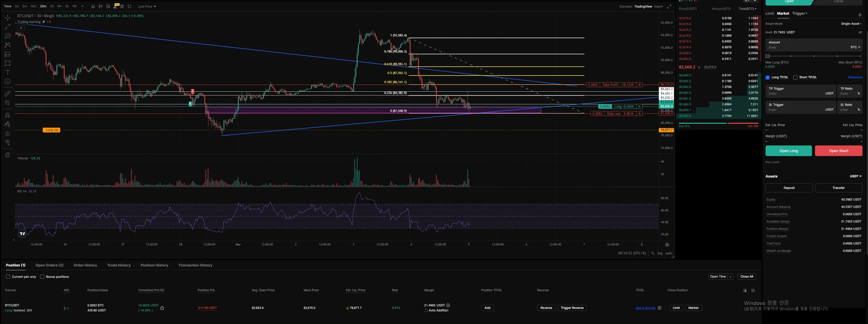Open the transfer swap icon beside Avail.
The width and height of the screenshot is (868, 324).
point(860,32)
